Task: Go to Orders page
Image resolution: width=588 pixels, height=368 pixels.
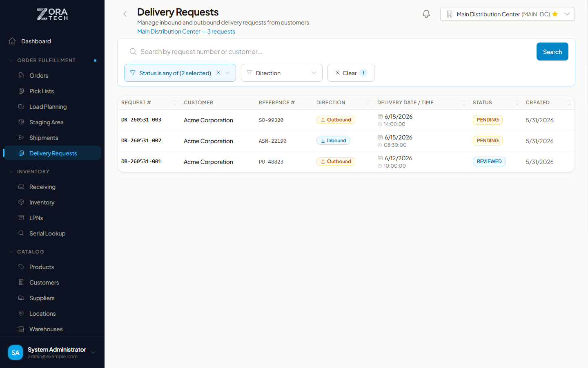Action: pos(52,75)
